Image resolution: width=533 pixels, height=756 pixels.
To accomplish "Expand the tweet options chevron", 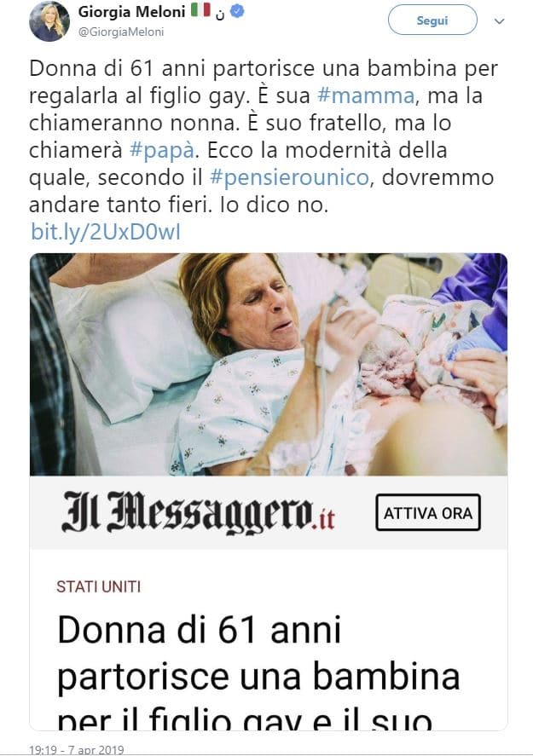I will pyautogui.click(x=499, y=21).
